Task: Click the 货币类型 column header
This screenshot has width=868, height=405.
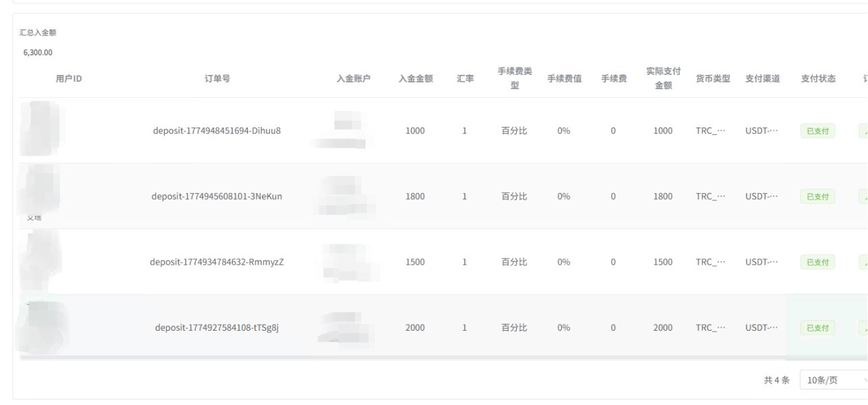Action: point(713,78)
